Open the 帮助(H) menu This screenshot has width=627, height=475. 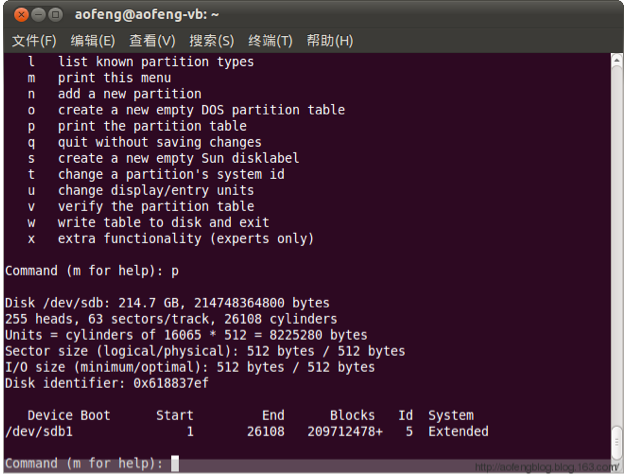coord(330,40)
